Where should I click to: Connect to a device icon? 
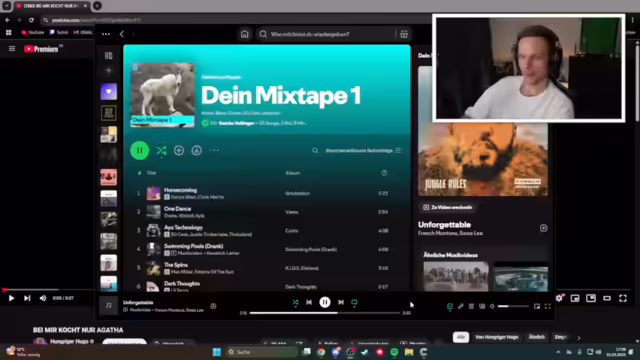tap(482, 306)
